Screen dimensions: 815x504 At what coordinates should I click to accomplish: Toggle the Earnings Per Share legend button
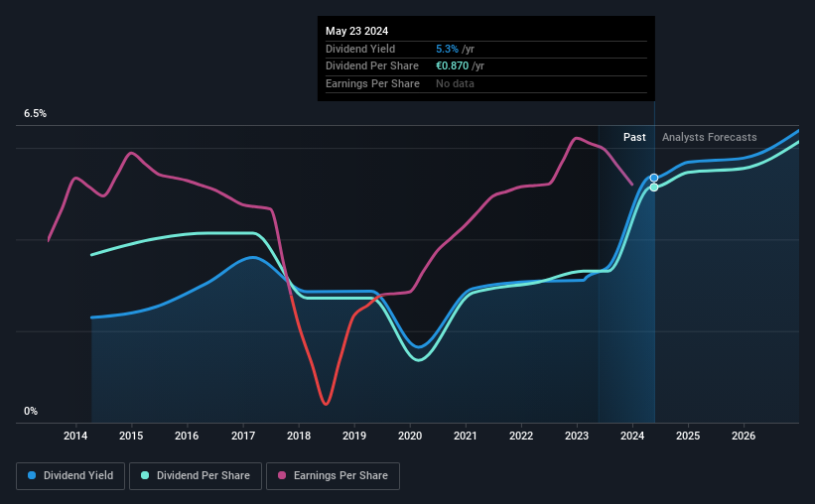[x=333, y=476]
